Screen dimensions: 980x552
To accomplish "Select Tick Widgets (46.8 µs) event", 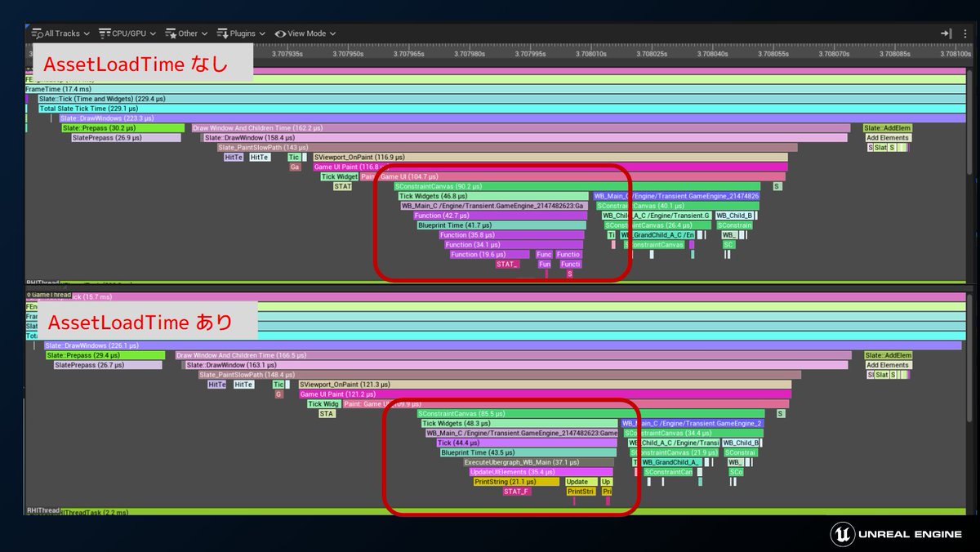I will click(492, 196).
